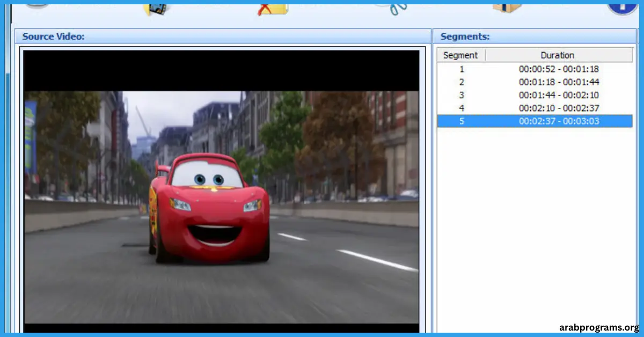Select highlighted segment 5 row
Viewport: 644px width, 337px height.
[x=535, y=121]
